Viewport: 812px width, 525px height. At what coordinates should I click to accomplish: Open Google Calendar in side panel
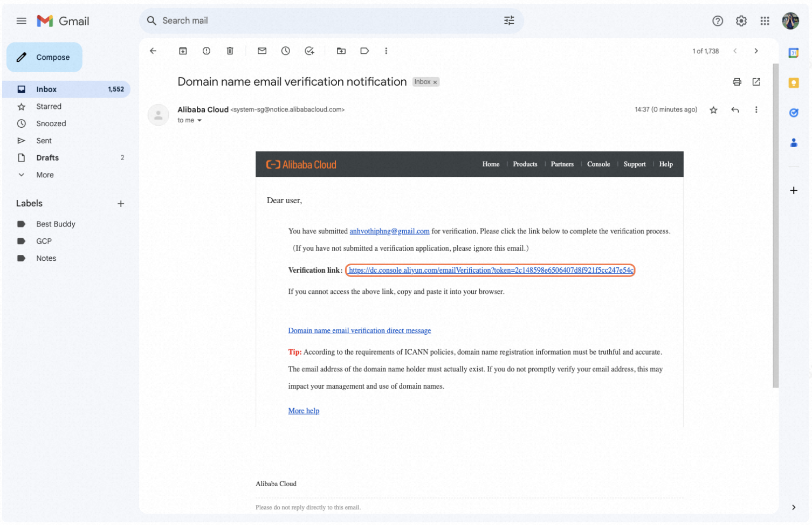793,53
